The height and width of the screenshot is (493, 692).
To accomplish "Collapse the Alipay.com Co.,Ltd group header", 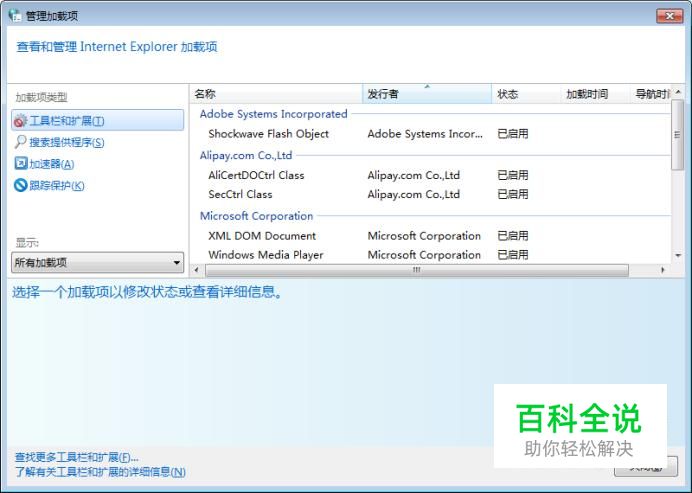I will 246,155.
